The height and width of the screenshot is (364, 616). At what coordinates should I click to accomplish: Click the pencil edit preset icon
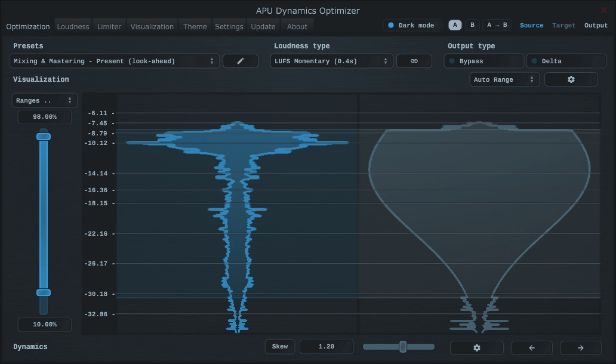coord(241,61)
